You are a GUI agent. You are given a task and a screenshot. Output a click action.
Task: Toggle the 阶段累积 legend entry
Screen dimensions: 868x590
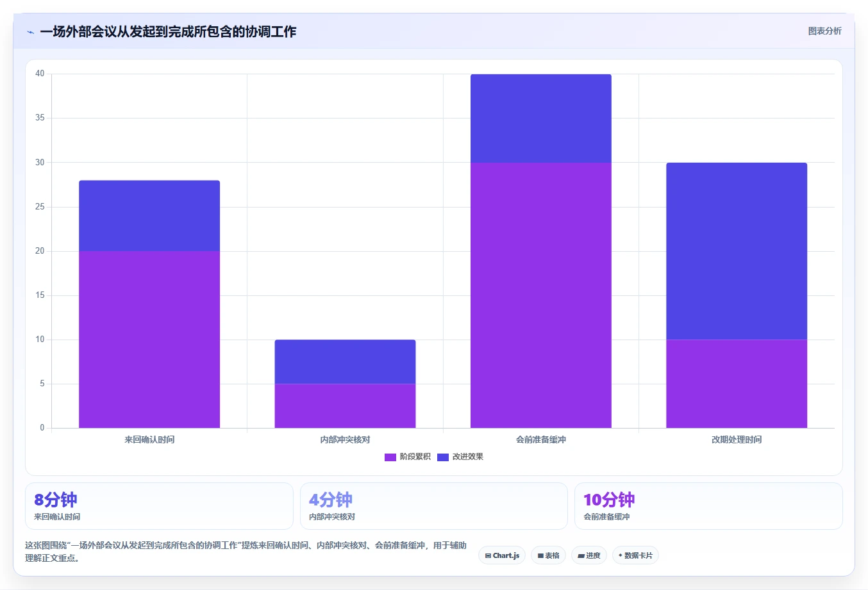coord(407,457)
